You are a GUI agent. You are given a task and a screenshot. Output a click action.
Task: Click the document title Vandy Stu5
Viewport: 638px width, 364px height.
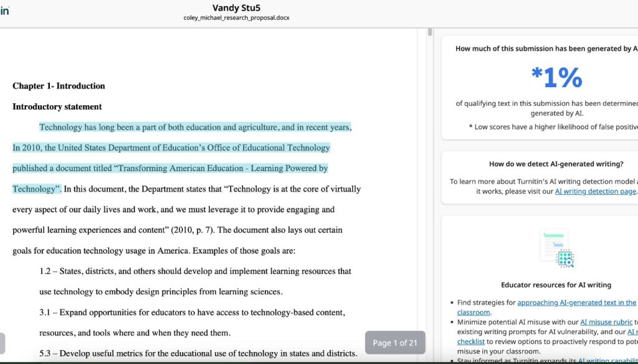coord(236,7)
